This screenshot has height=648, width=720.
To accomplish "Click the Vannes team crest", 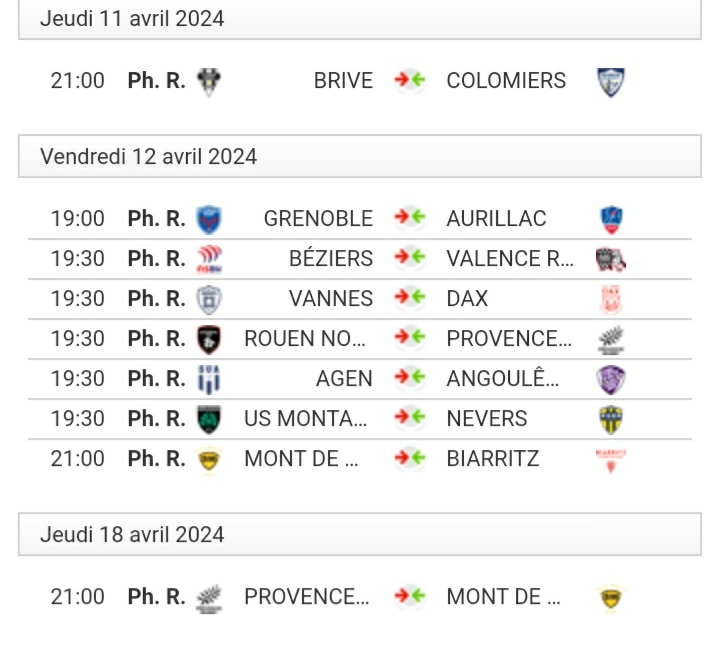I will pyautogui.click(x=209, y=299).
